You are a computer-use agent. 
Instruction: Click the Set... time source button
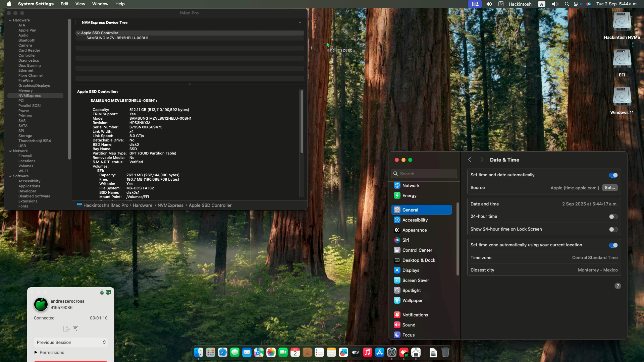609,188
